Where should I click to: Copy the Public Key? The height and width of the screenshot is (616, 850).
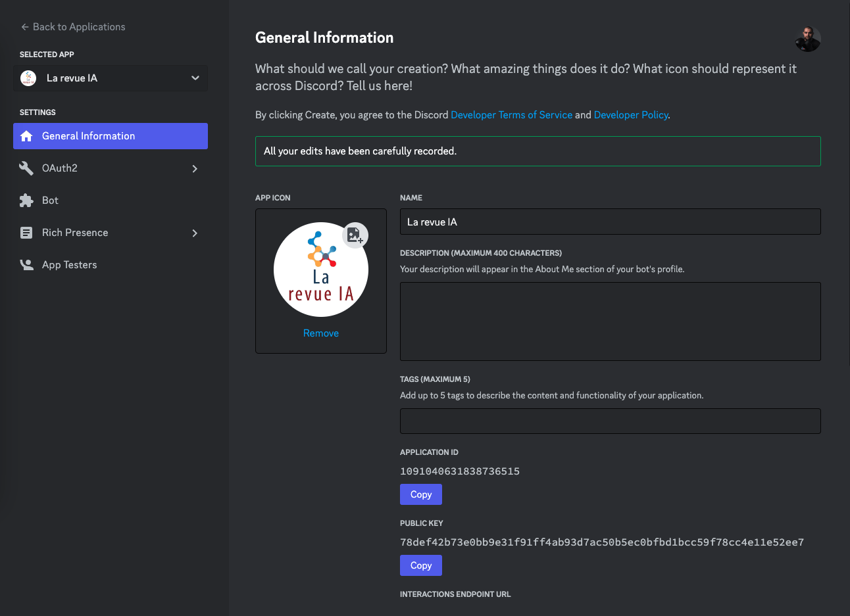420,565
